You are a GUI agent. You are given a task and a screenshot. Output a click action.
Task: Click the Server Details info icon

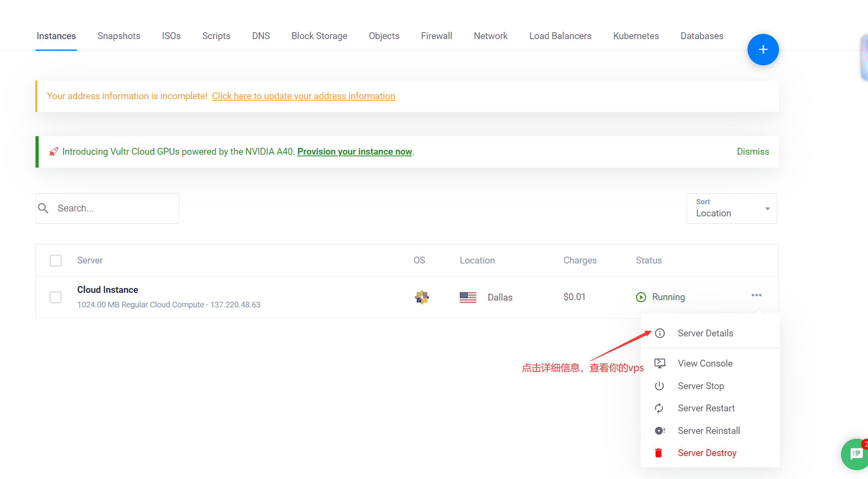point(660,333)
